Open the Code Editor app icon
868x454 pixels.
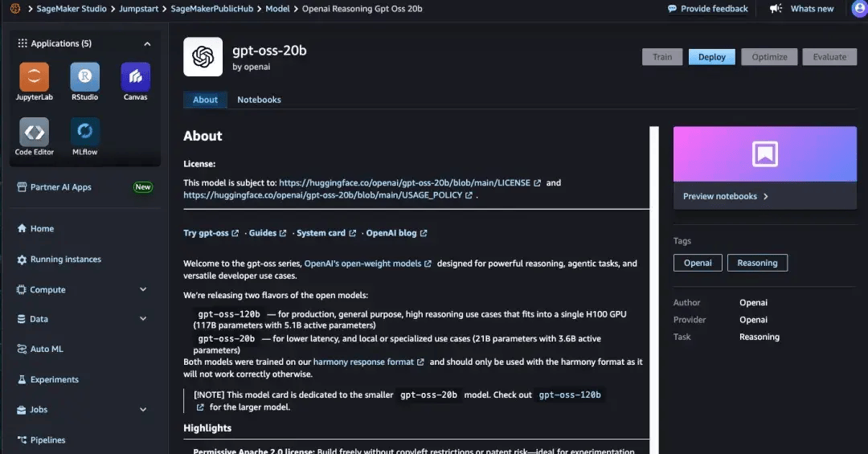tap(34, 133)
